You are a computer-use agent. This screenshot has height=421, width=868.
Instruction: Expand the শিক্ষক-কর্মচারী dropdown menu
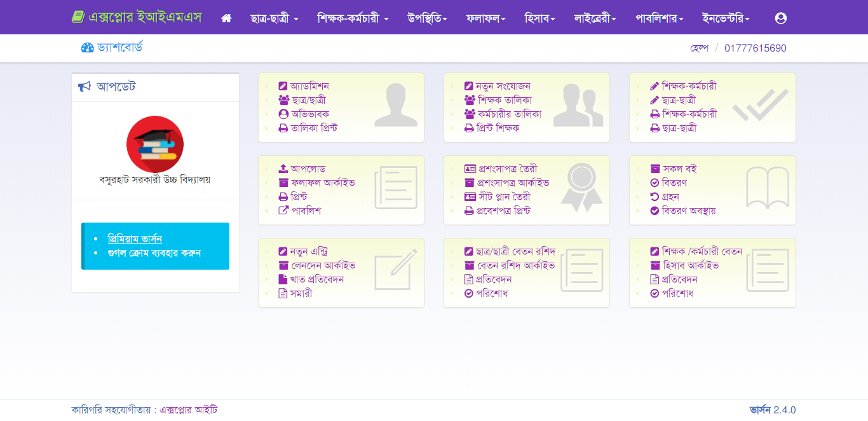[x=353, y=18]
